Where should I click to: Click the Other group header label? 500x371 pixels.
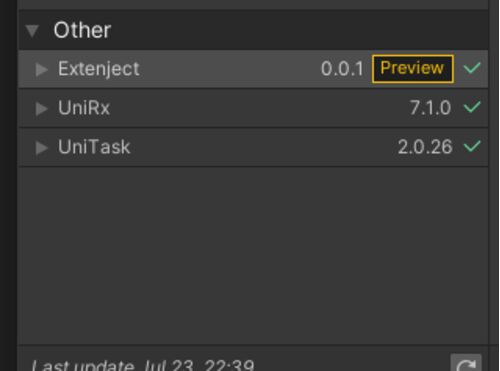point(82,30)
